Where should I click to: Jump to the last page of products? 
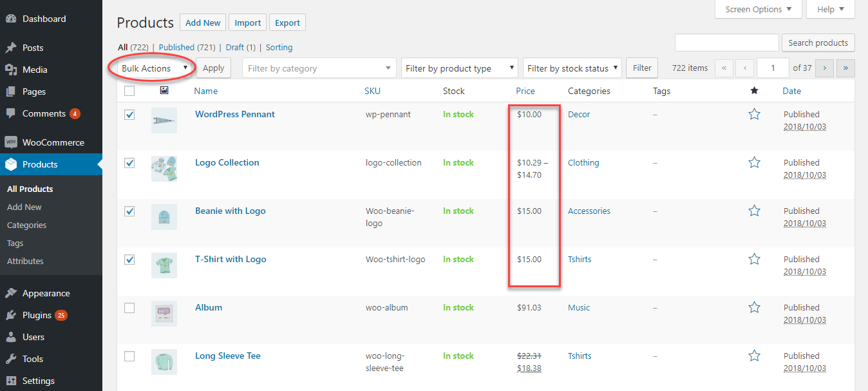pyautogui.click(x=845, y=68)
